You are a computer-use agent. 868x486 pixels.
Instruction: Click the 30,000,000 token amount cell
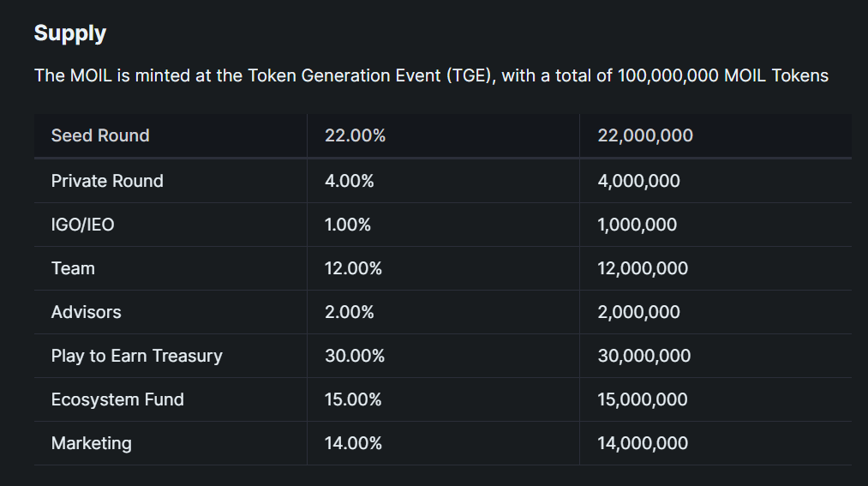[644, 356]
